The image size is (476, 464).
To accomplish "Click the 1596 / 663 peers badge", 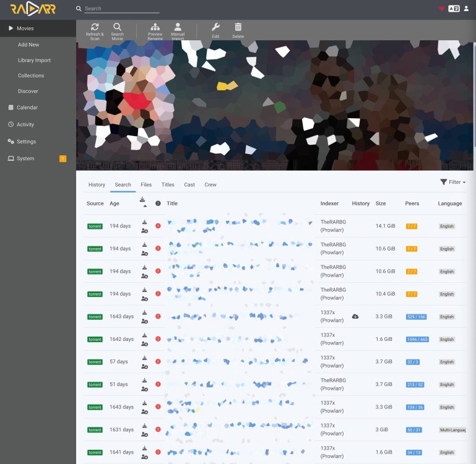I will click(417, 339).
